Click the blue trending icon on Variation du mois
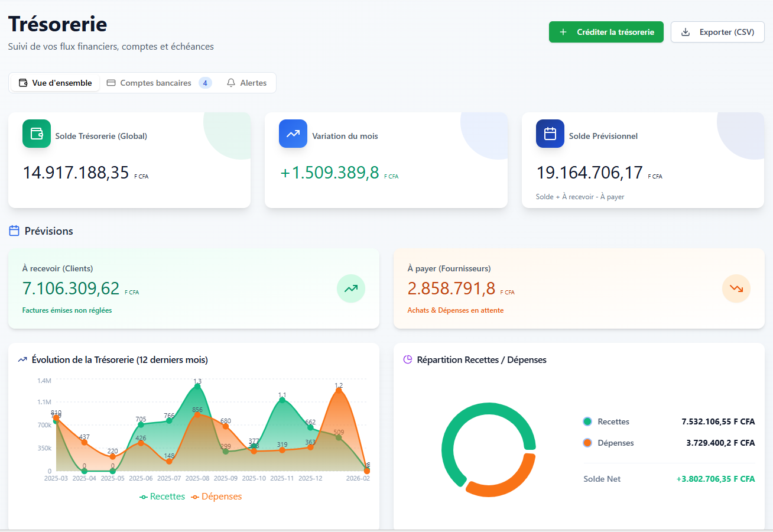773x532 pixels. tap(293, 134)
